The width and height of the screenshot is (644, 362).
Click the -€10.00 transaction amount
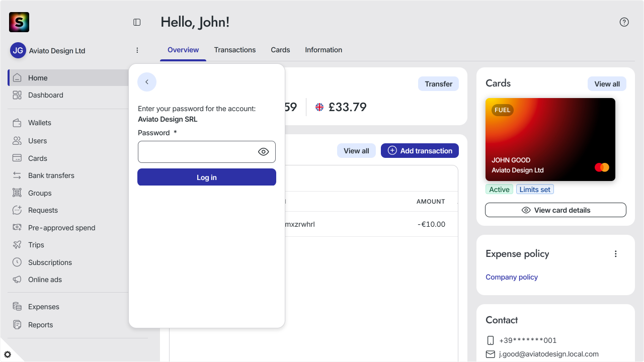431,224
